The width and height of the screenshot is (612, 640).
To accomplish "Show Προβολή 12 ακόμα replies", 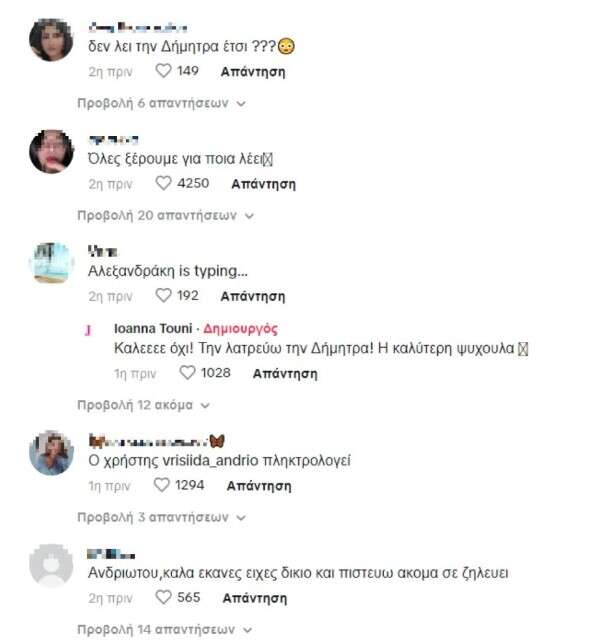I will [143, 405].
